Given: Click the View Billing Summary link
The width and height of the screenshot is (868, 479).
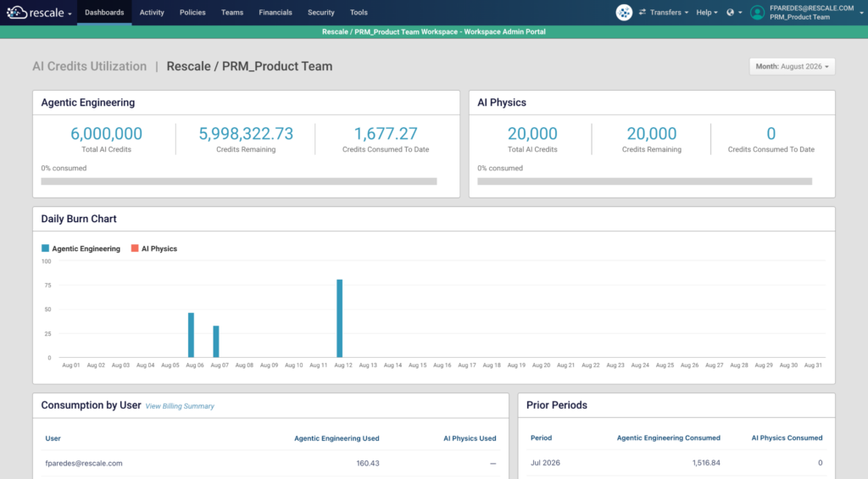Looking at the screenshot, I should pos(180,406).
